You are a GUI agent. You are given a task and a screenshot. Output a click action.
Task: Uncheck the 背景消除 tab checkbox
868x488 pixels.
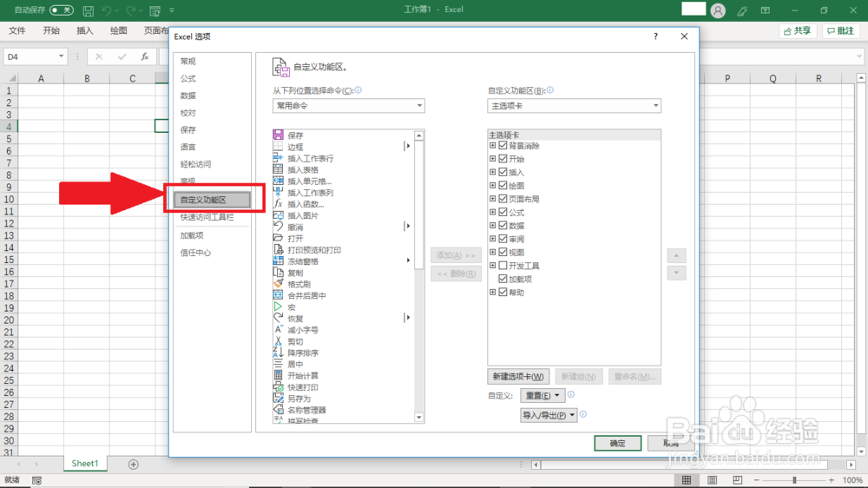tap(503, 146)
